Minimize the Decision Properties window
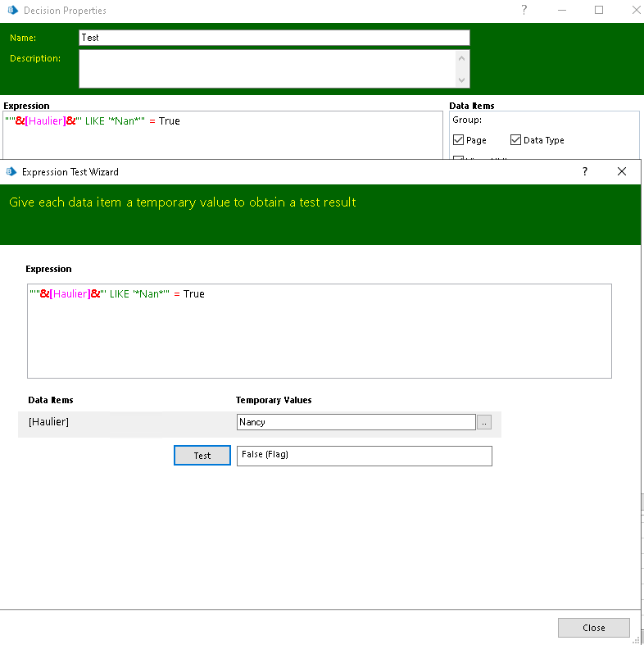The image size is (644, 645). point(562,11)
